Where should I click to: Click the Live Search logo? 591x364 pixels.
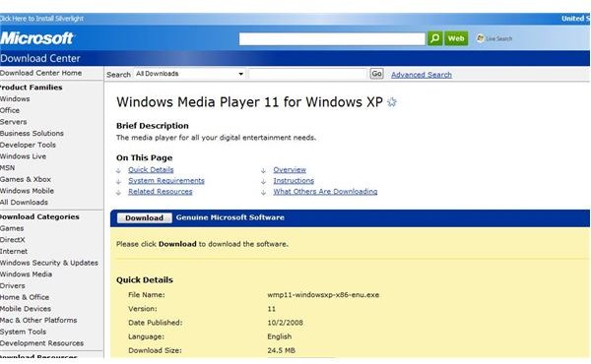(494, 38)
